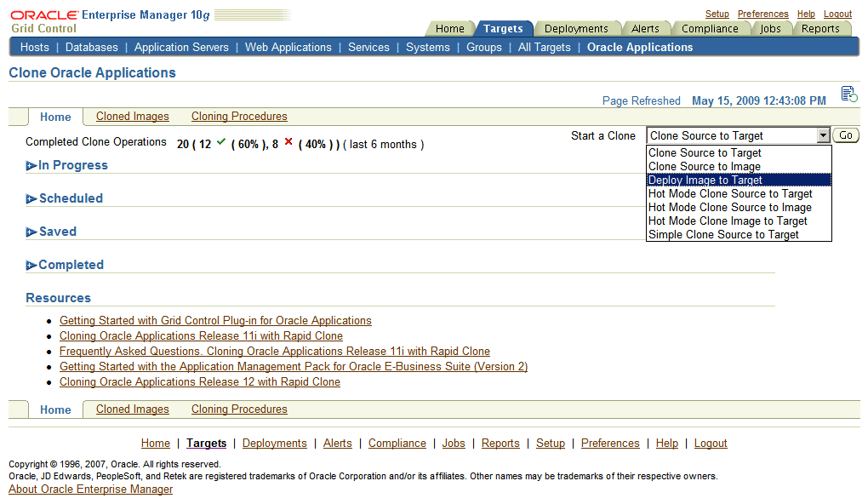Image resolution: width=868 pixels, height=504 pixels.
Task: Open All Targets subtab
Action: [544, 48]
